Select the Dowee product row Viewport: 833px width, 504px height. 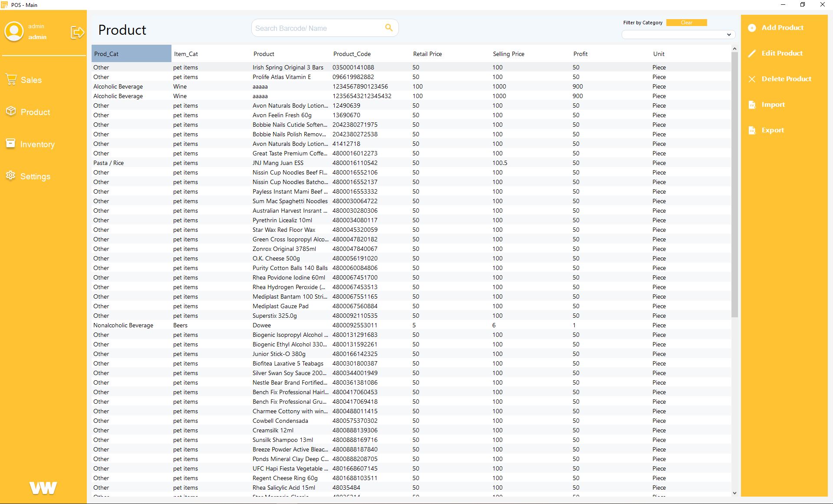point(262,325)
